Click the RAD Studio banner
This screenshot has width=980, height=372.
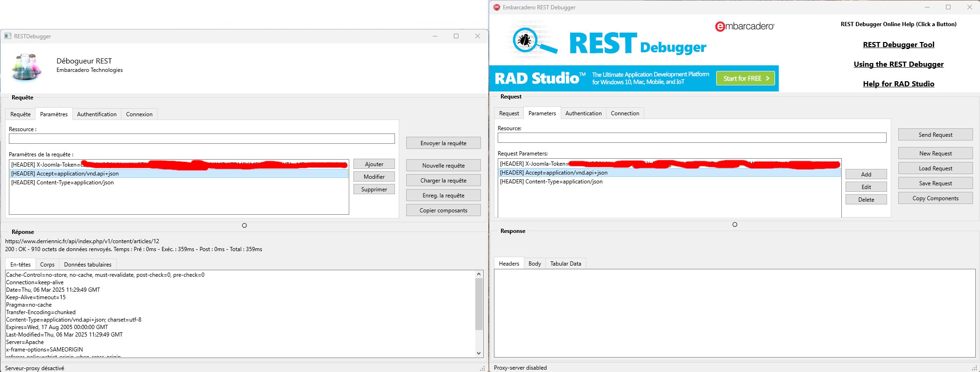634,78
